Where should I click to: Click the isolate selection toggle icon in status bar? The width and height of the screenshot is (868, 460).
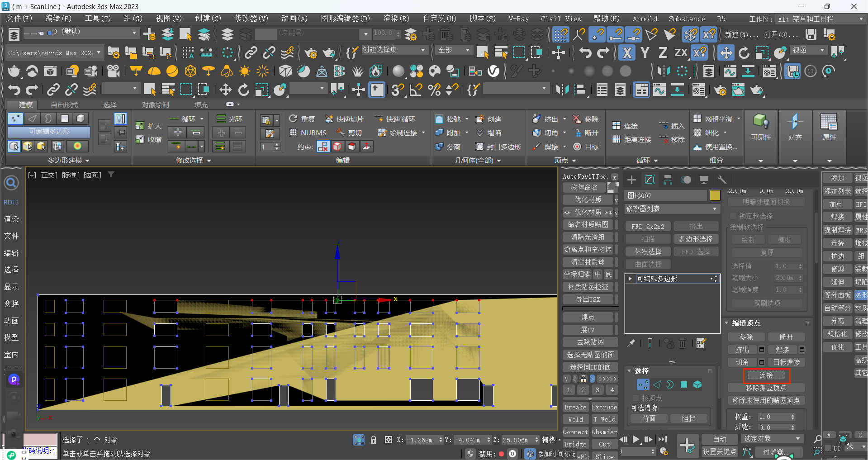point(359,440)
